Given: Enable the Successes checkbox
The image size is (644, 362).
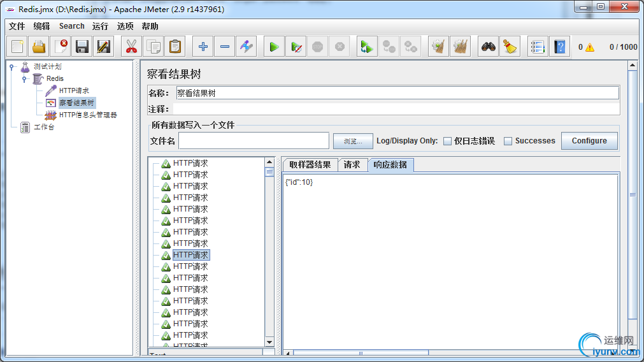Looking at the screenshot, I should coord(508,141).
